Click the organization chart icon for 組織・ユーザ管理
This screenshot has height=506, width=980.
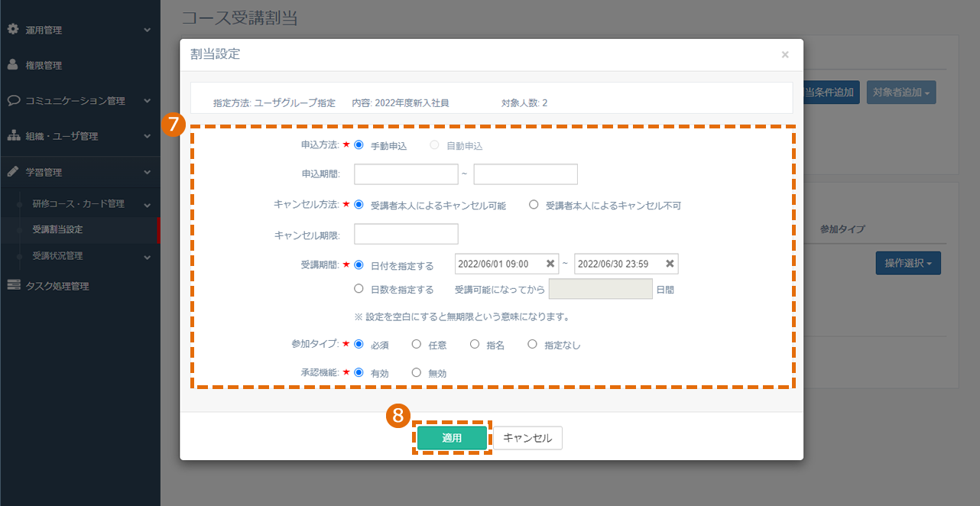point(13,136)
